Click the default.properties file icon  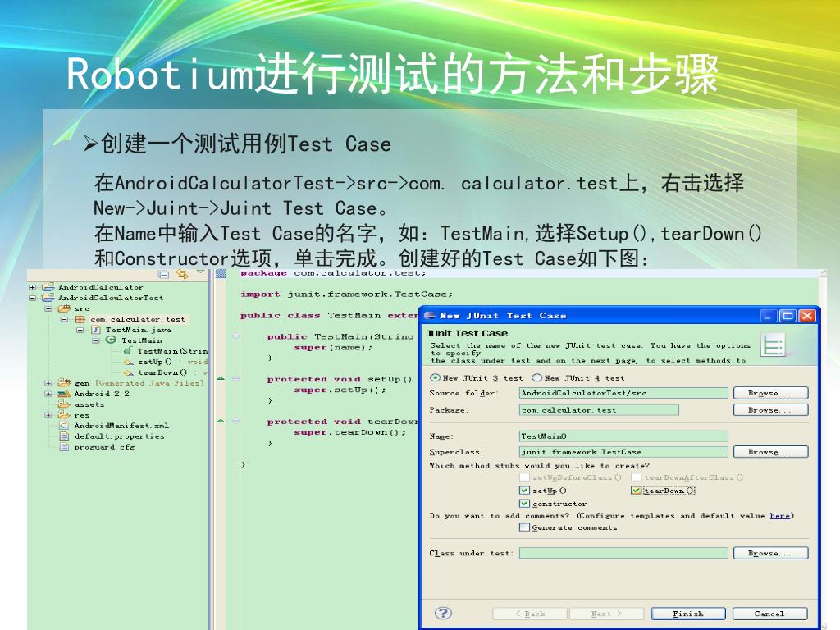click(x=64, y=436)
